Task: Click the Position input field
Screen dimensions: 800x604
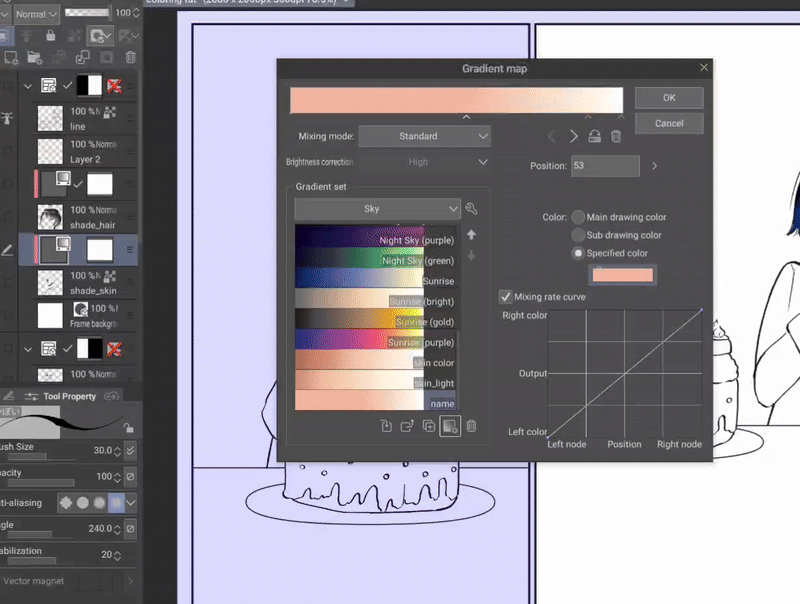Action: (605, 166)
